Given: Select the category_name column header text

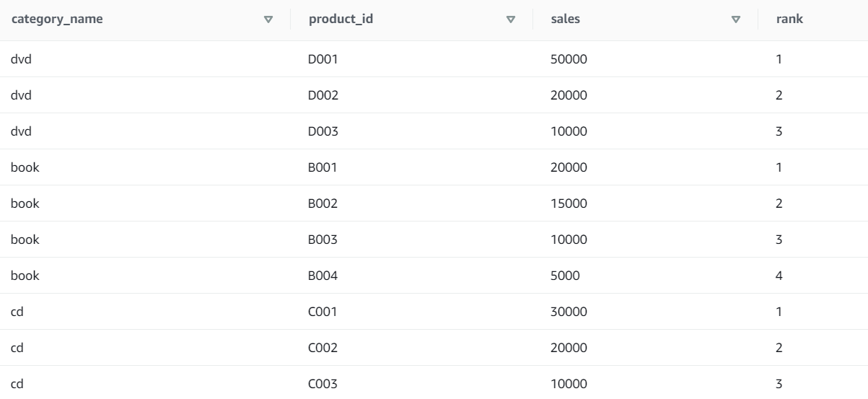Looking at the screenshot, I should [56, 19].
